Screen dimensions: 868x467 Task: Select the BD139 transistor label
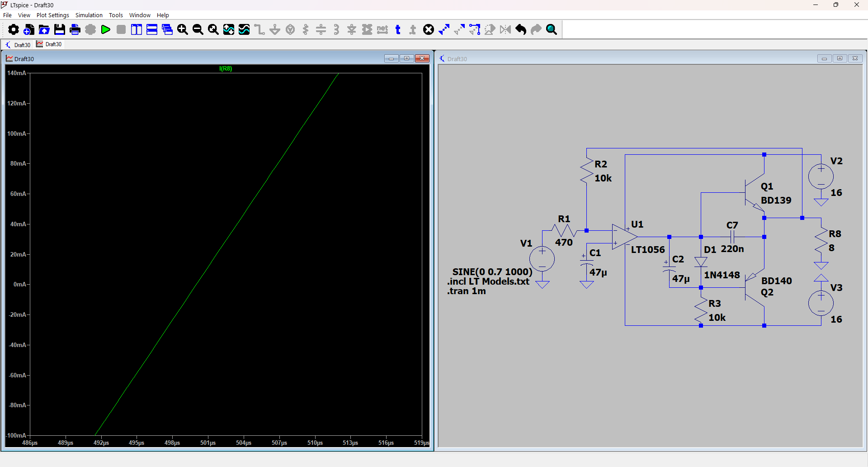(776, 200)
